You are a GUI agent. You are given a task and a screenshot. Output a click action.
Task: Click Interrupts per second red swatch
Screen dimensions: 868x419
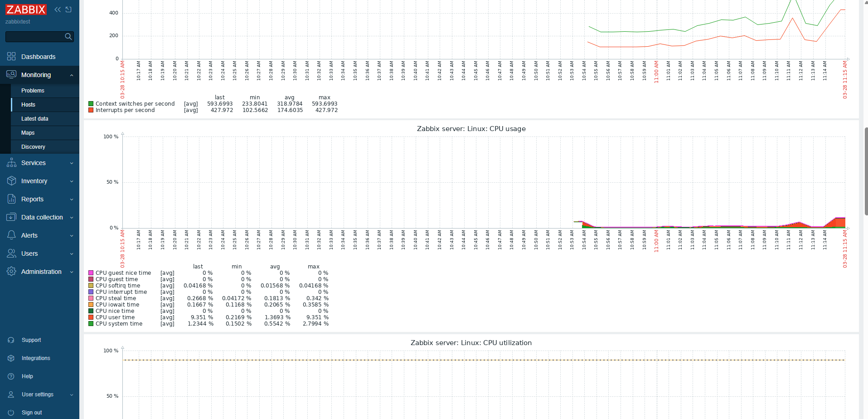(91, 110)
